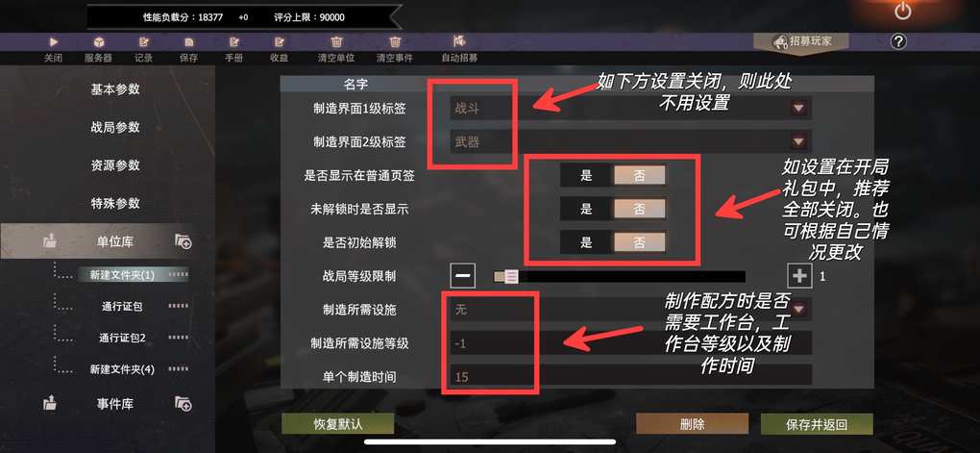
Task: Set 是否显示在普通页签 to 是
Action: tap(586, 176)
